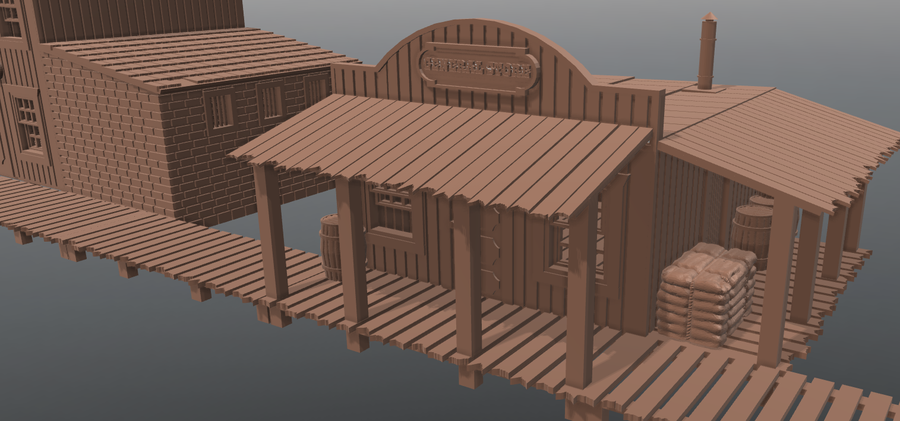Click the chimney pipe on the roof

click(x=707, y=52)
